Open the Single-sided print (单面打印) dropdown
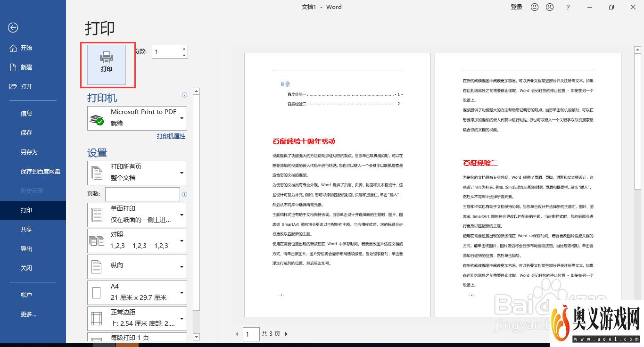The width and height of the screenshot is (644, 347). tap(137, 215)
